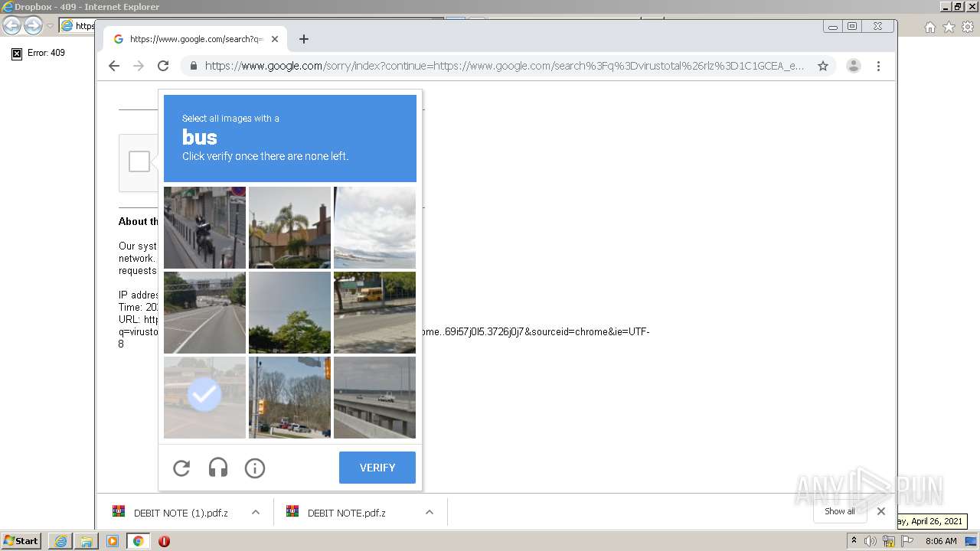Open a new Chrome tab
Image resolution: width=980 pixels, height=551 pixels.
tap(304, 39)
